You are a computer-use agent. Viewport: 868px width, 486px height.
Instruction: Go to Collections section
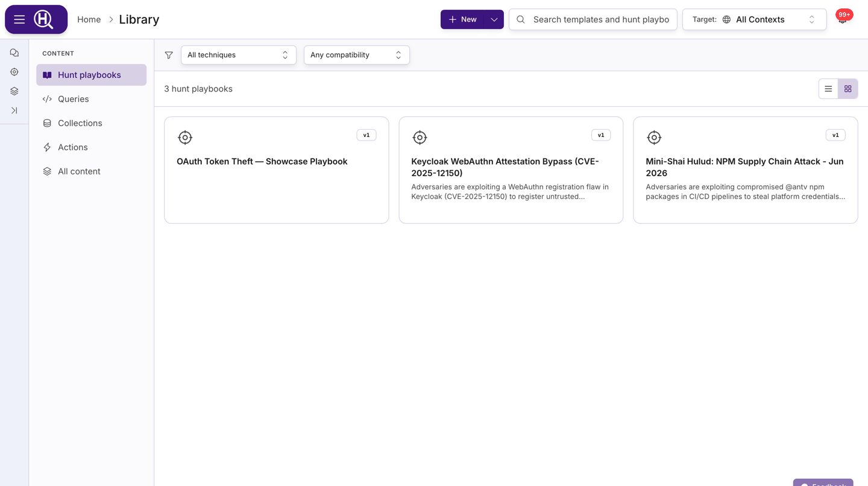tap(92, 123)
